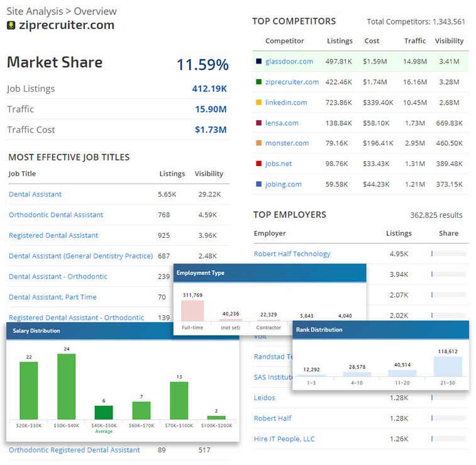Select the Registered Dental Assistant link
The height and width of the screenshot is (465, 476).
point(53,235)
